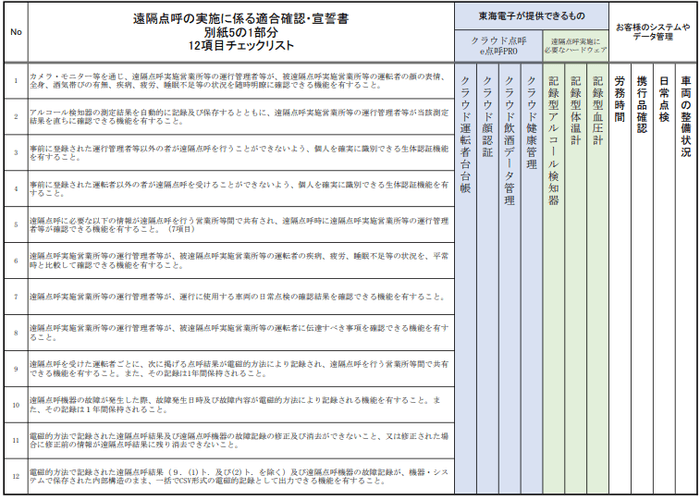Click the 車両の整備状況 column
The image size is (700, 497).
686,278
